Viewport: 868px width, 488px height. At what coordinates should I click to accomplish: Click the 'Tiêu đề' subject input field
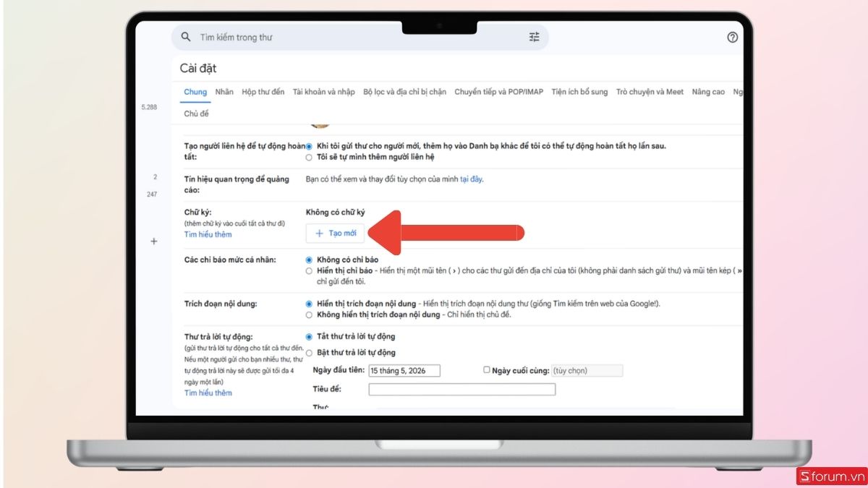coord(462,390)
